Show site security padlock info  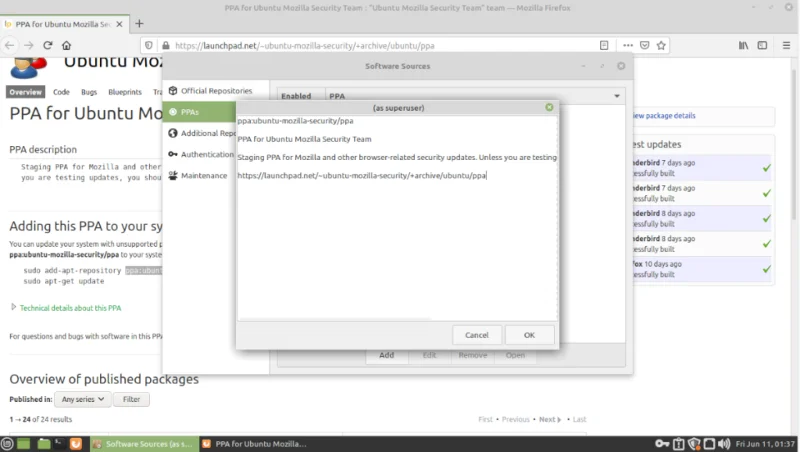point(166,45)
